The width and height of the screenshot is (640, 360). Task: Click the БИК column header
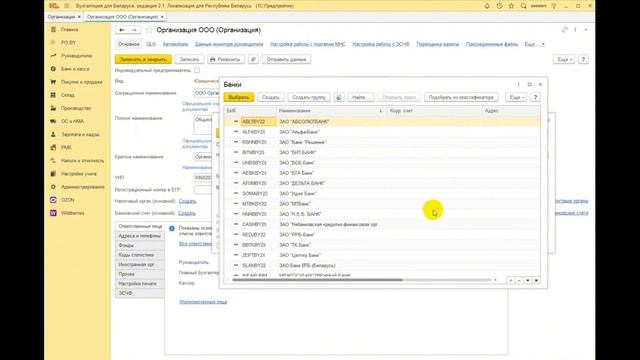pyautogui.click(x=250, y=111)
